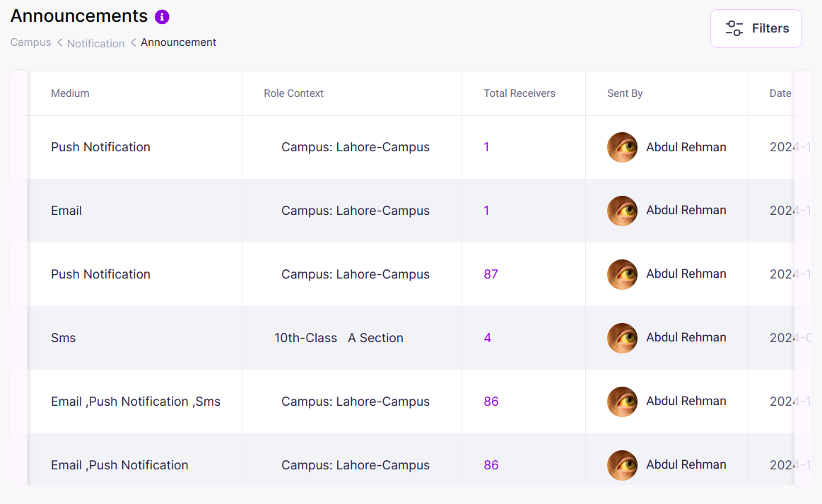Viewport: 822px width, 504px height.
Task: View the 1 receiver of the Email announcement
Action: click(x=486, y=210)
